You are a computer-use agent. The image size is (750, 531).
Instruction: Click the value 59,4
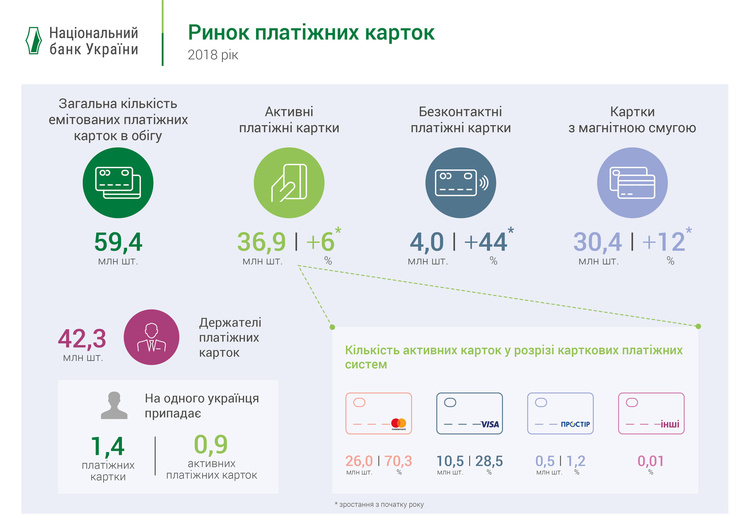pos(118,242)
